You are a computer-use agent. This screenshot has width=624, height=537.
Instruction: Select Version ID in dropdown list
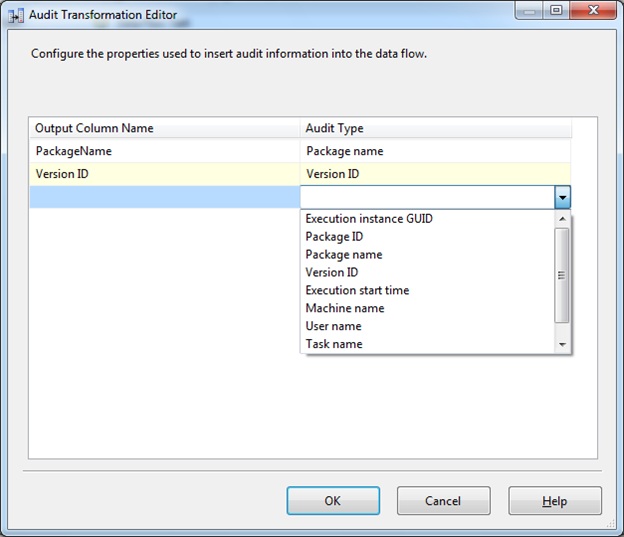pos(332,272)
